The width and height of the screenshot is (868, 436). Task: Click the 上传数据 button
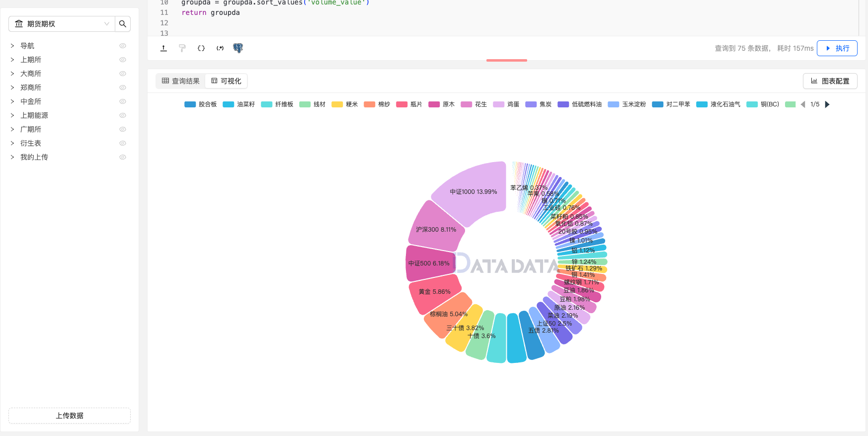pyautogui.click(x=70, y=416)
